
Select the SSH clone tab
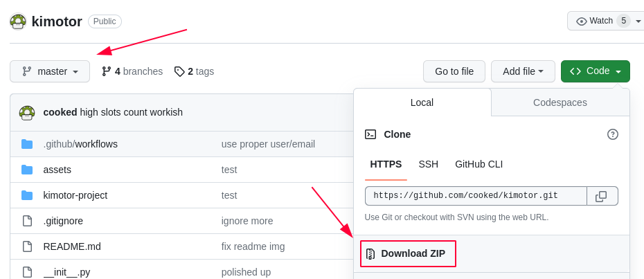pyautogui.click(x=429, y=164)
